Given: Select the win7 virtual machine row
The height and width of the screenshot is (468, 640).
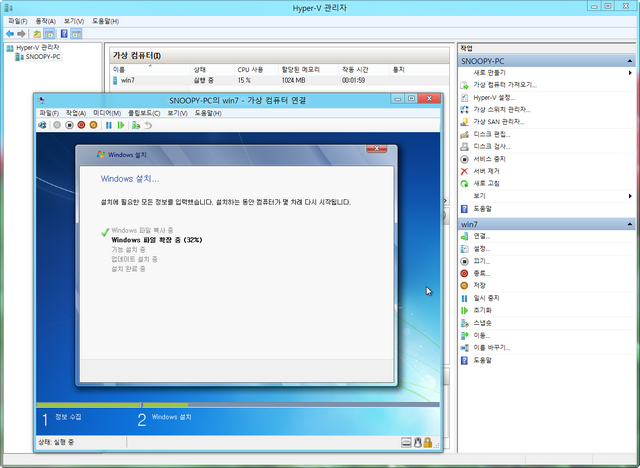Looking at the screenshot, I should (280, 80).
